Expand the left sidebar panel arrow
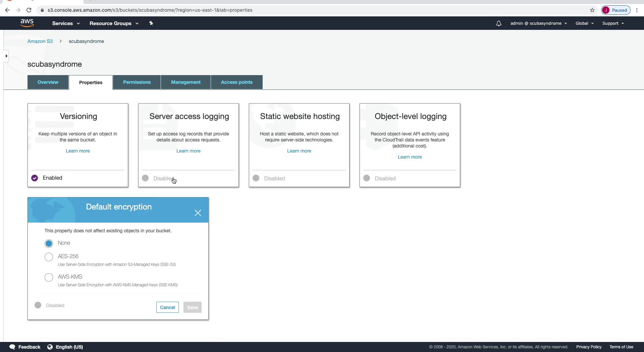The width and height of the screenshot is (644, 352). tap(6, 56)
